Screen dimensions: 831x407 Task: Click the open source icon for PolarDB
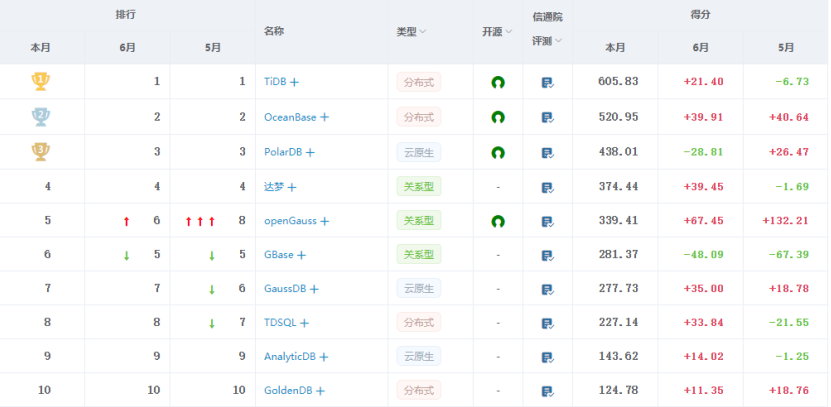[x=498, y=153]
